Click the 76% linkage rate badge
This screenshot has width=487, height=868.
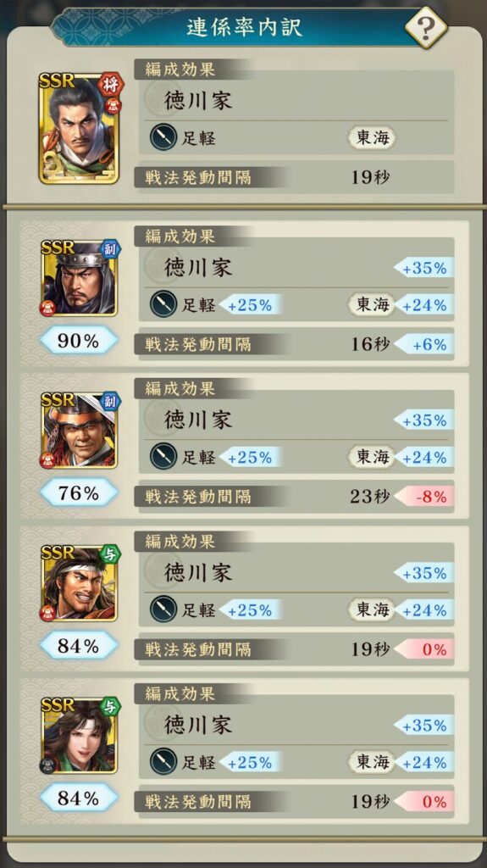coord(79,493)
